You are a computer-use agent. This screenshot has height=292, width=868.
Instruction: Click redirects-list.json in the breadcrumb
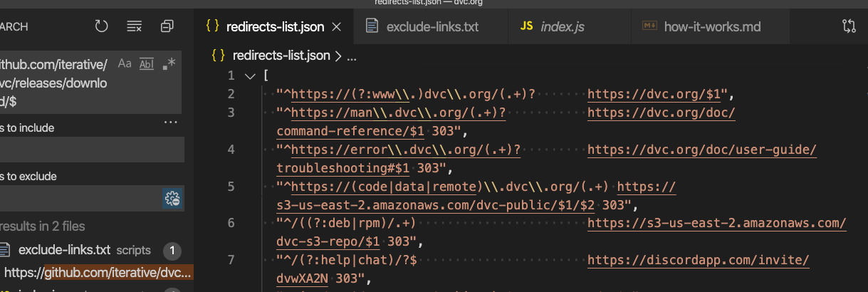pos(282,55)
